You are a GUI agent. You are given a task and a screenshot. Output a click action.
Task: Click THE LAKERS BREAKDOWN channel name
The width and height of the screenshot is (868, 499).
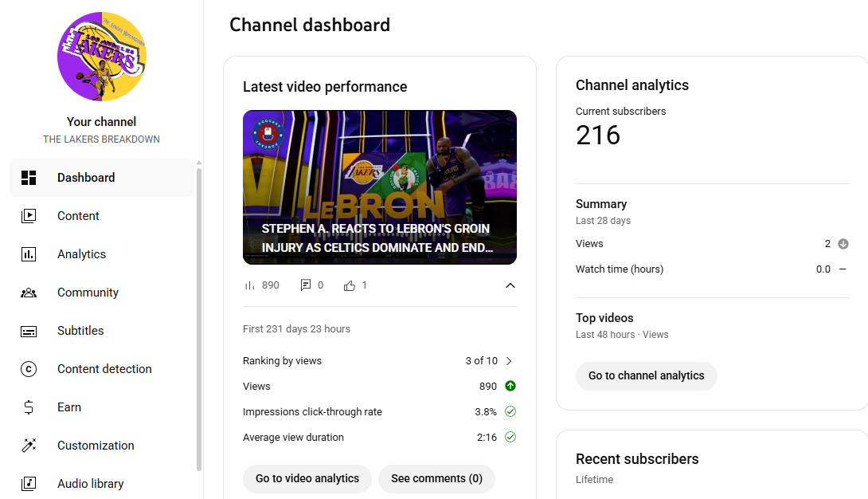tap(101, 139)
